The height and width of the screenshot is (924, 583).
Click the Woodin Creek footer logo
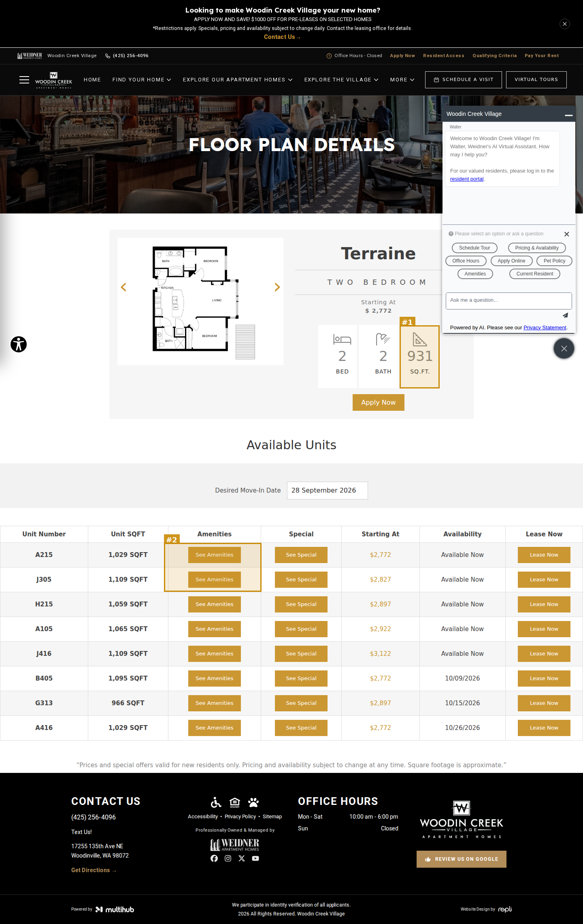pyautogui.click(x=462, y=819)
